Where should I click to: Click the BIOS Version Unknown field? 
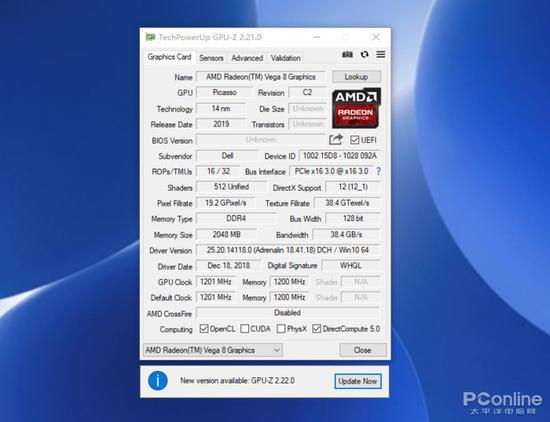261,140
